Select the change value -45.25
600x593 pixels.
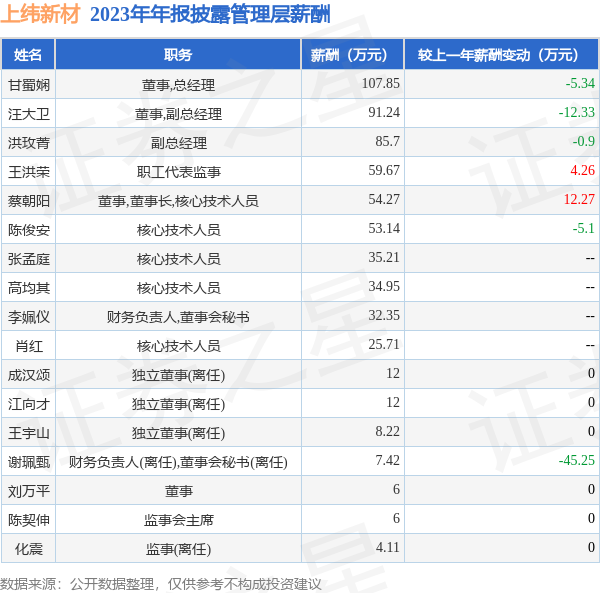[576, 461]
